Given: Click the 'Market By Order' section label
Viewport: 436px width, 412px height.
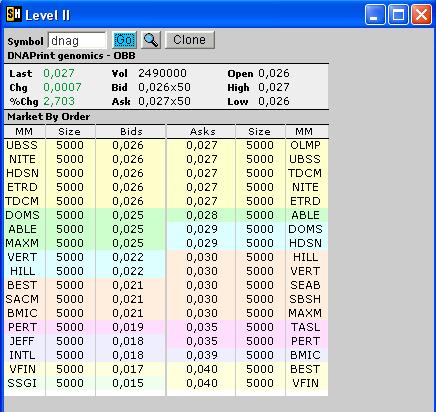Looking at the screenshot, I should 49,117.
